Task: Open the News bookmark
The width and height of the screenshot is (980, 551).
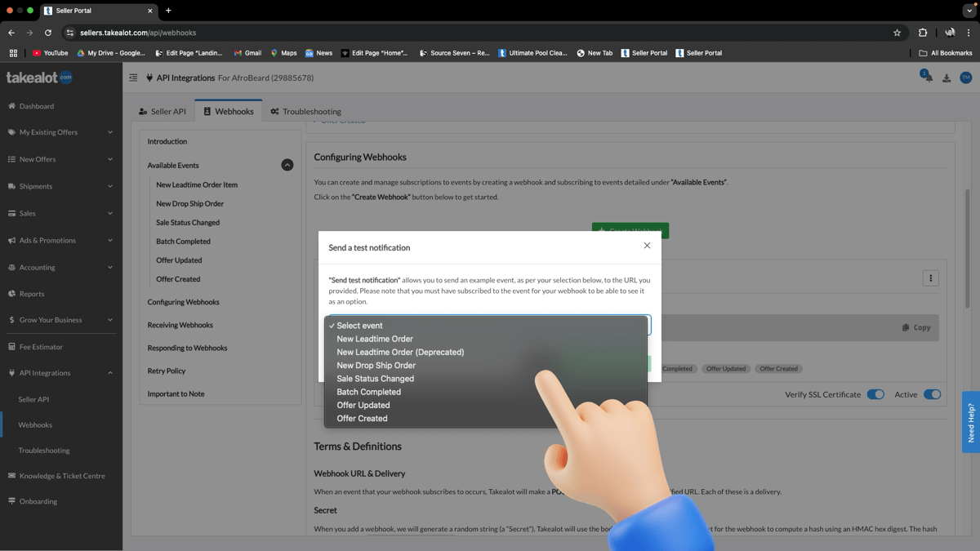Action: click(x=318, y=53)
